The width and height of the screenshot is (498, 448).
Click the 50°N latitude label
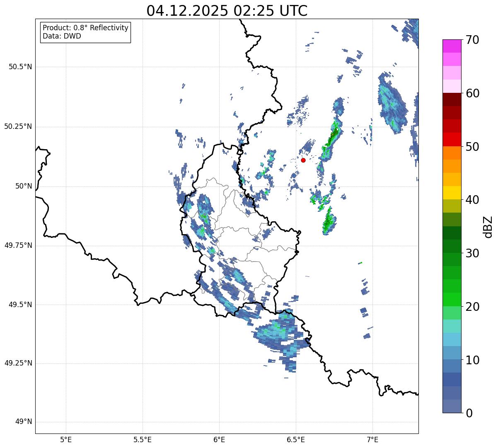pyautogui.click(x=24, y=186)
